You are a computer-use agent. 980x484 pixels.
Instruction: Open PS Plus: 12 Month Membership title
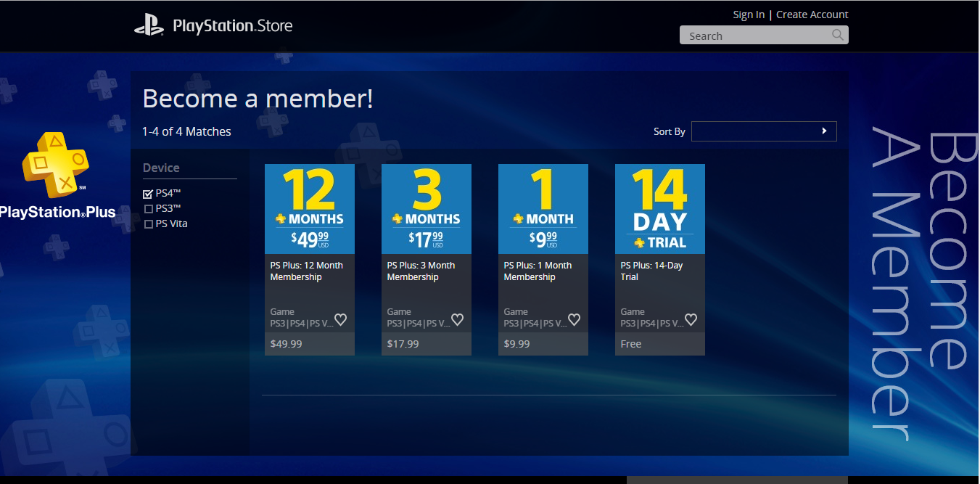(x=307, y=271)
